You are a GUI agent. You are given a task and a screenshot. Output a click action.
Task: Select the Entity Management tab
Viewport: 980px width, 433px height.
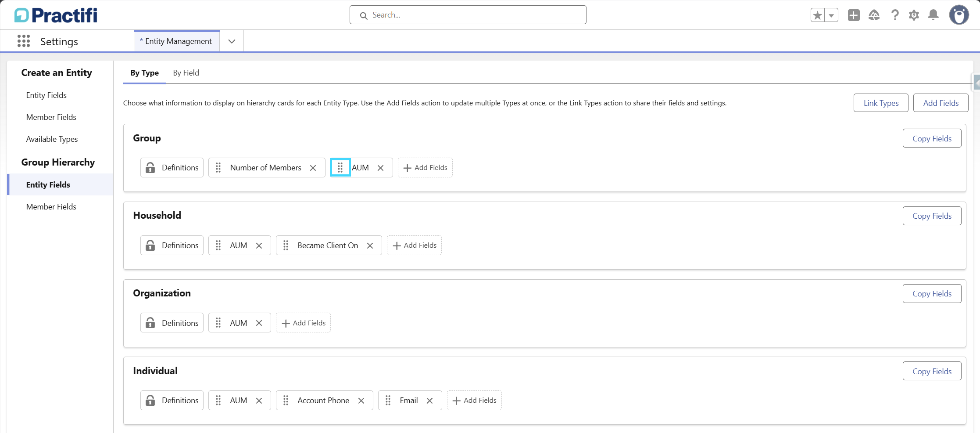(177, 41)
